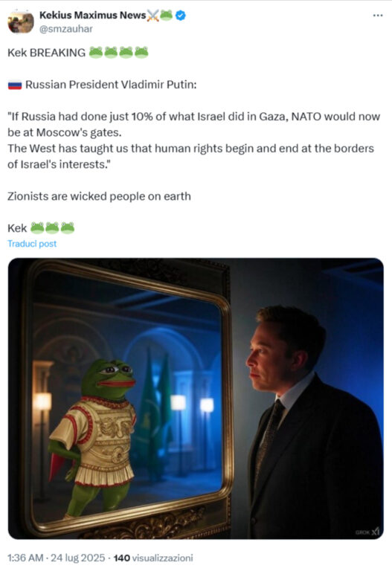This screenshot has width=392, height=571.
Task: Click the Traduci post link
Action: click(32, 244)
